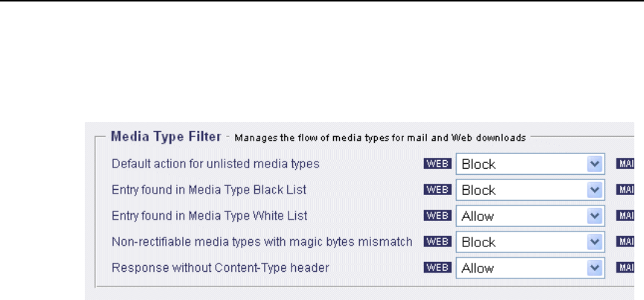Click MAIL badge in Black List row
The width and height of the screenshot is (644, 300).
[x=629, y=190]
